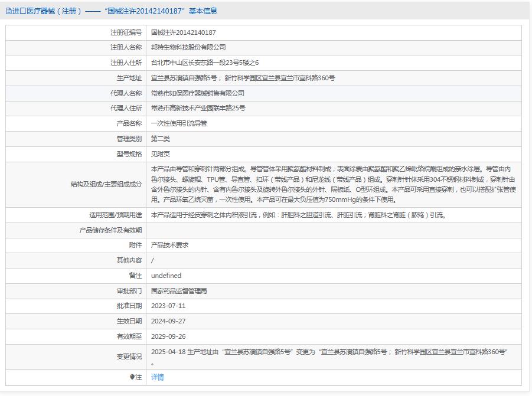Click the registration number 国械注许20142140187 cell
The height and width of the screenshot is (396, 532).
click(x=189, y=33)
